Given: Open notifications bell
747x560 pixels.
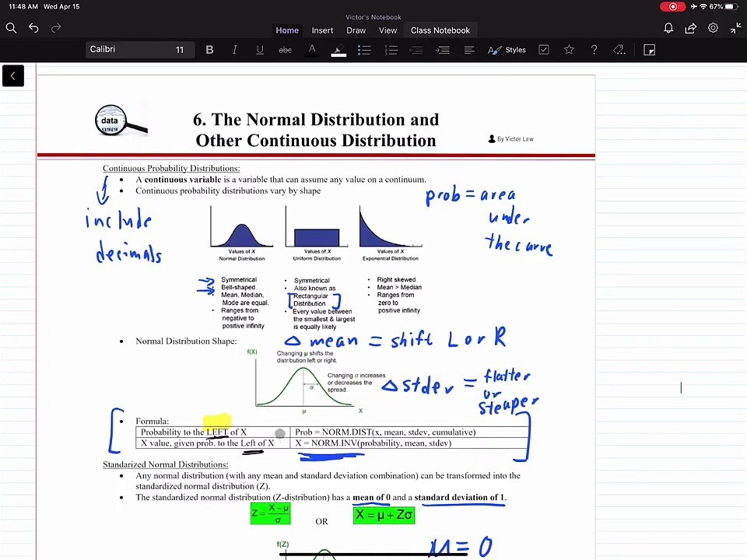Looking at the screenshot, I should click(x=668, y=28).
